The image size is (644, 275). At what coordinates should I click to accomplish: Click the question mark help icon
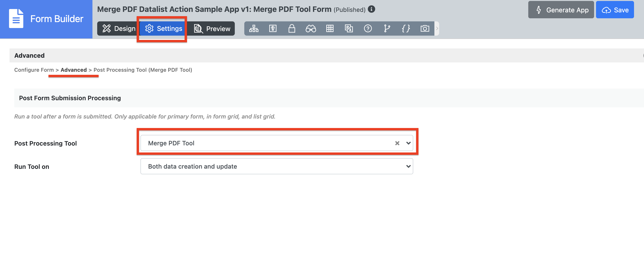[368, 28]
